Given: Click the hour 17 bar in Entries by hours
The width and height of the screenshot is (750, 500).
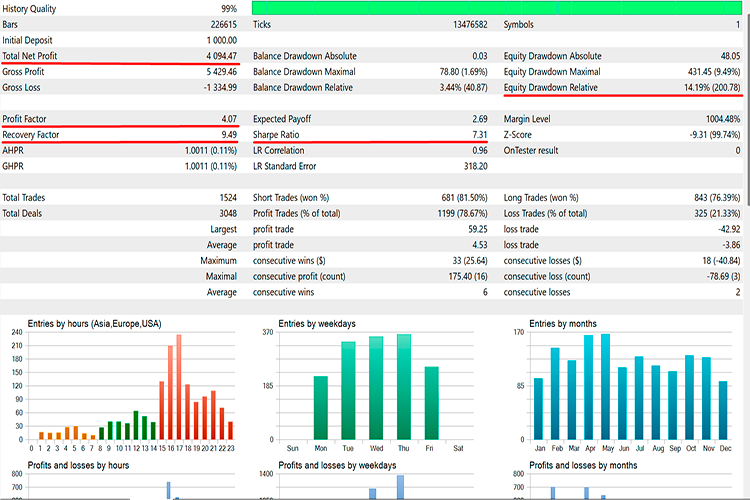Looking at the screenshot, I should pyautogui.click(x=179, y=387).
